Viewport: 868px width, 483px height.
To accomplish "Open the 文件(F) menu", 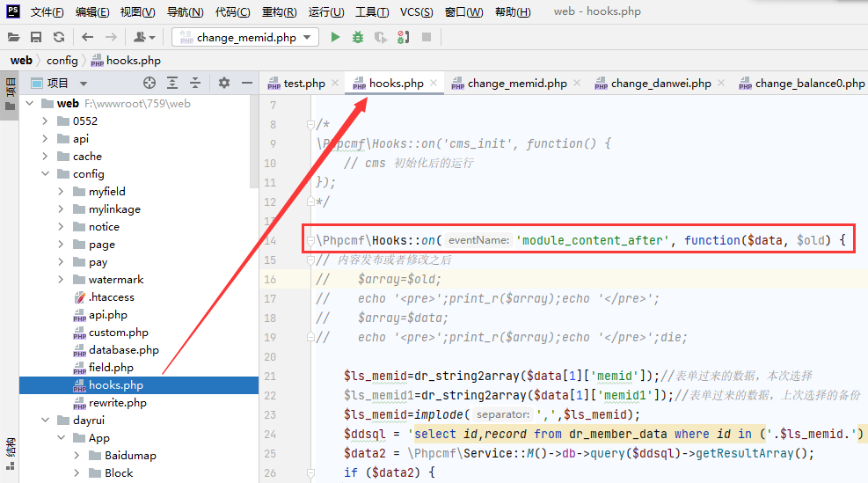I will (x=47, y=11).
